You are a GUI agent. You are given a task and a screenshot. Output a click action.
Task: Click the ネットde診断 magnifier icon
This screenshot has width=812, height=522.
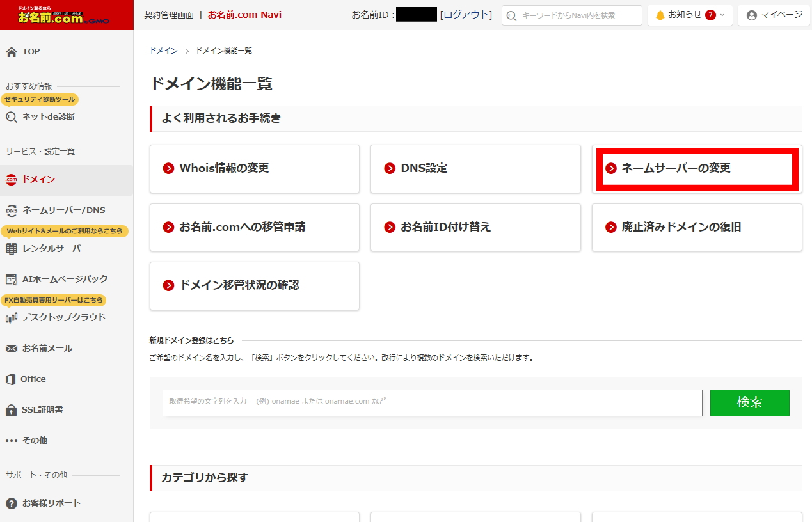coord(12,117)
